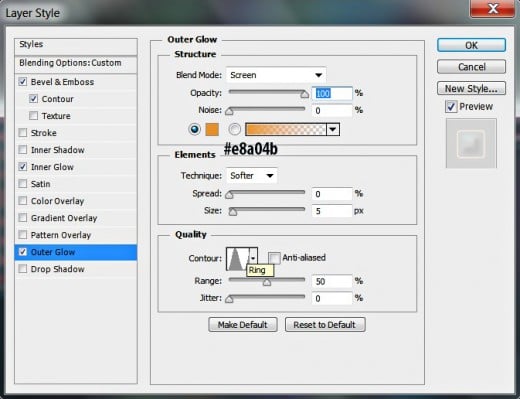Image resolution: width=520 pixels, height=399 pixels.
Task: Close the Layer Style dialog
Action: coord(493,8)
